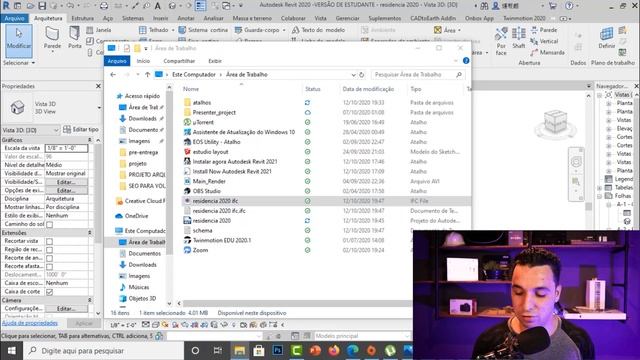Select the Janela window tool
The height and width of the screenshot is (360, 640).
tap(99, 30)
